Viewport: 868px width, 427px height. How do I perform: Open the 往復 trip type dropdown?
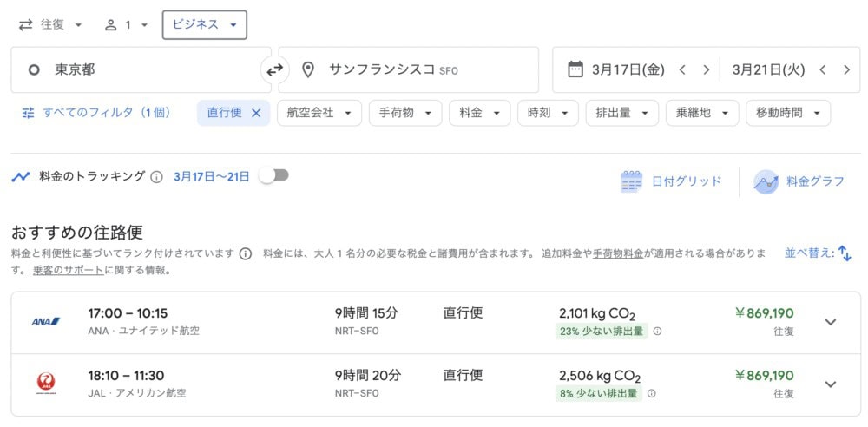click(x=50, y=25)
